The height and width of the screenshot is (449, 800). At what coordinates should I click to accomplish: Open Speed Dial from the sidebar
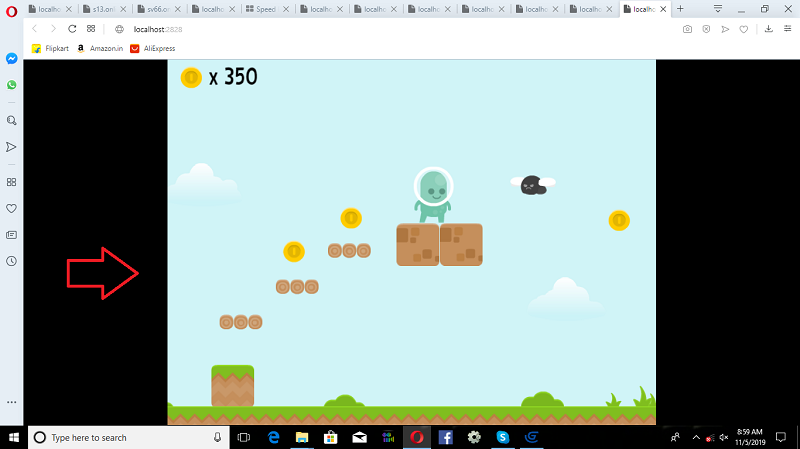[11, 182]
